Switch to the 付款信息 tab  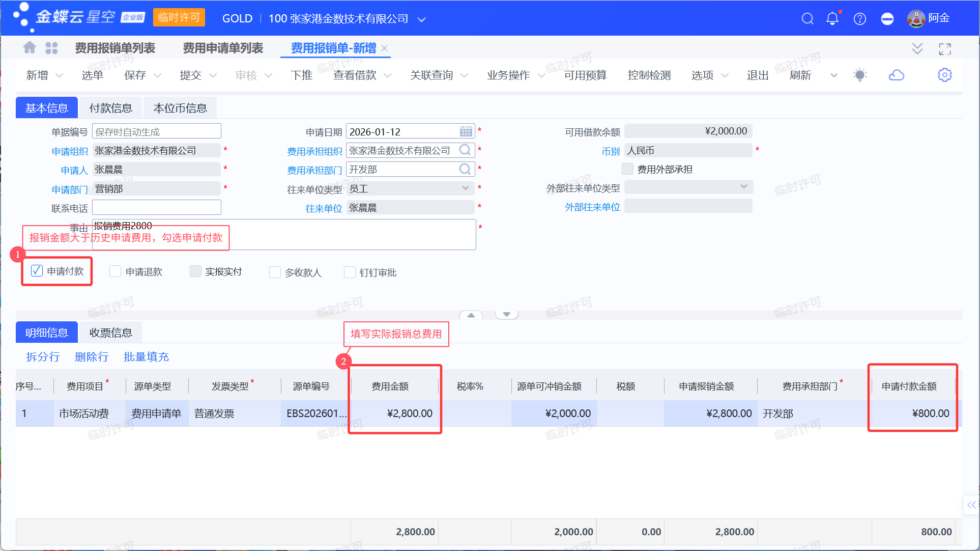[110, 108]
